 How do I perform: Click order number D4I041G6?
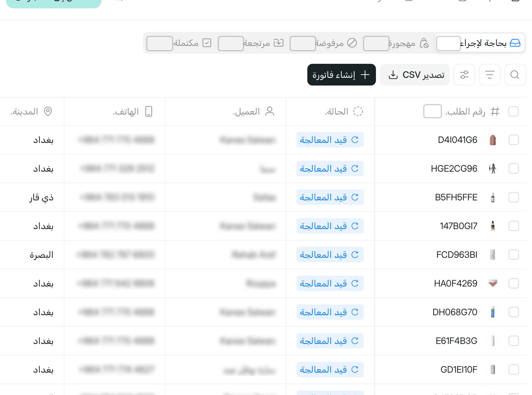[x=458, y=140]
